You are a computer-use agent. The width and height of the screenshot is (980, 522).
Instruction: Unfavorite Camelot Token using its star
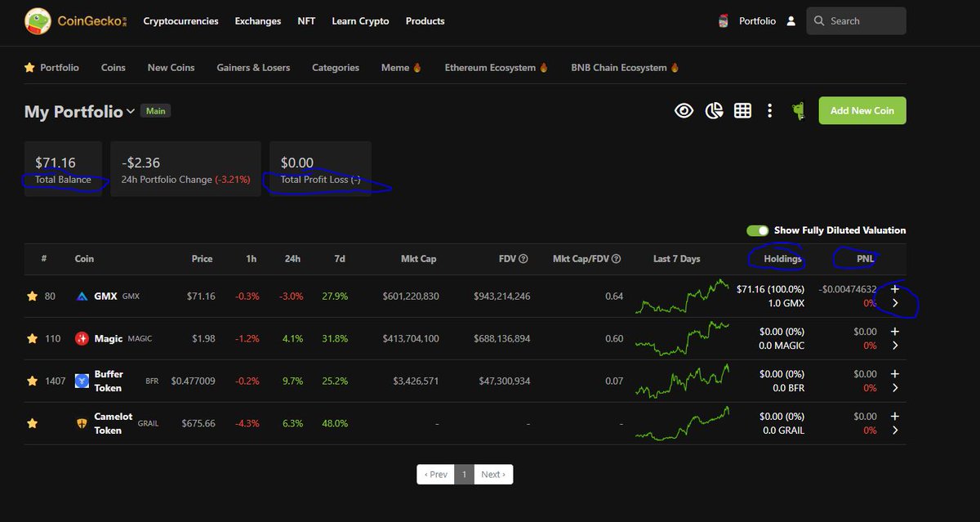tap(32, 423)
